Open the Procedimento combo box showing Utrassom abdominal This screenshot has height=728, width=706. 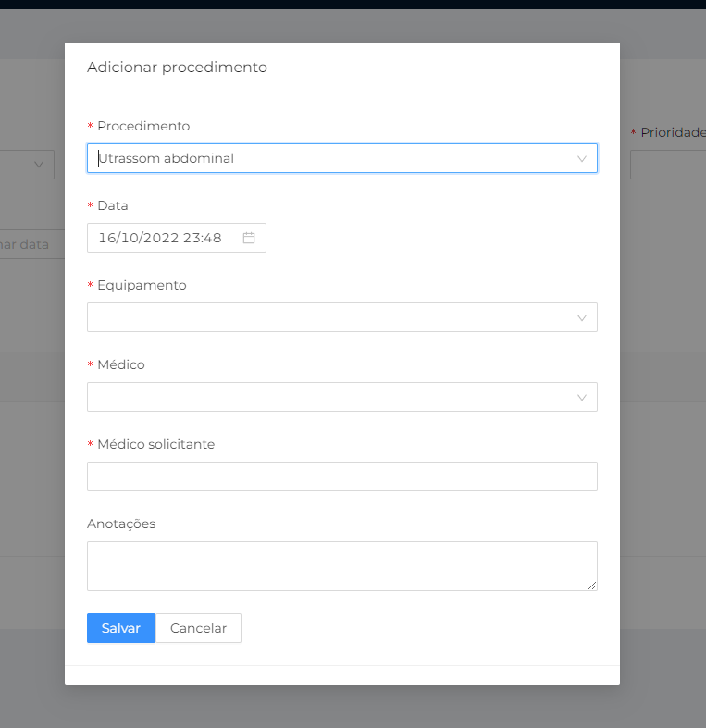point(333,158)
